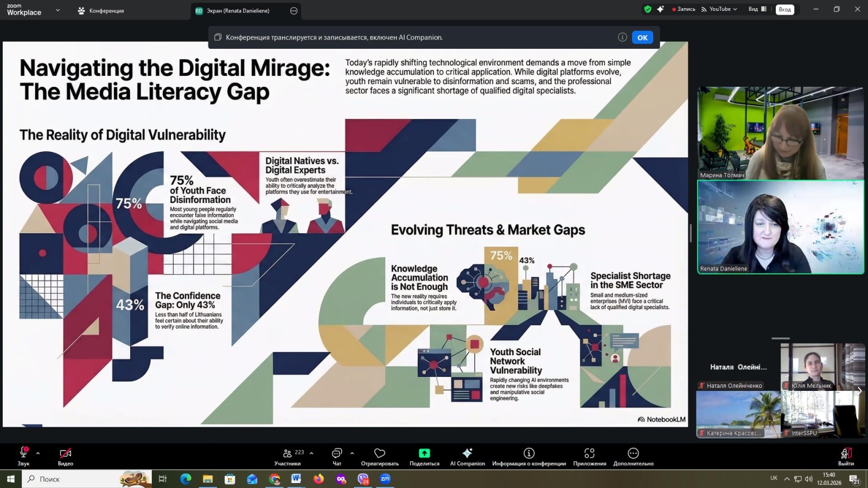868x488 pixels.
Task: Click the green encryption shield icon
Action: pos(647,9)
